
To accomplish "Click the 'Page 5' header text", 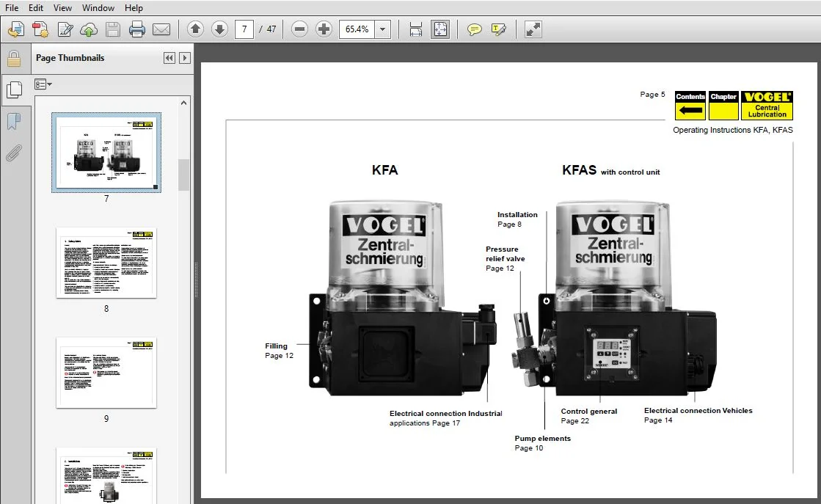I will point(652,94).
